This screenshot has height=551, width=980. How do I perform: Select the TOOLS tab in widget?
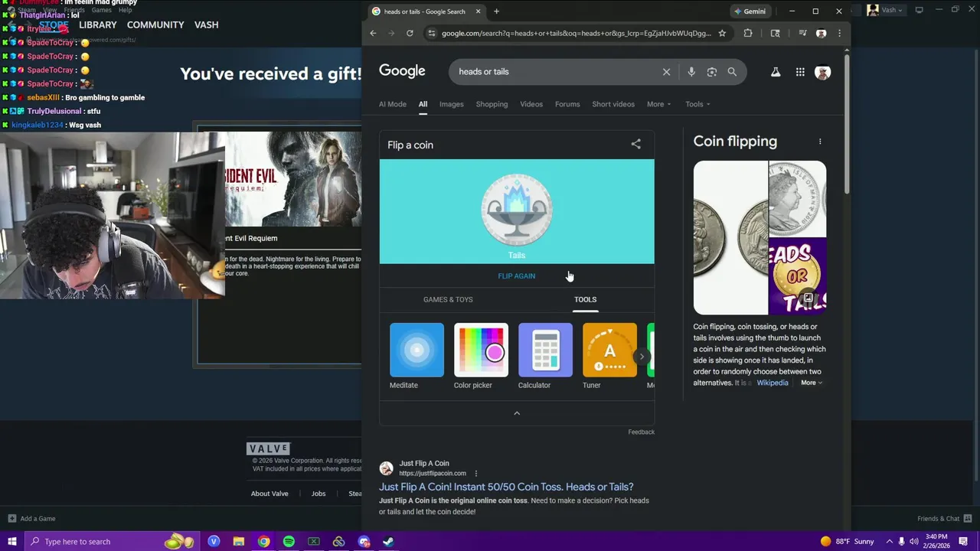[x=585, y=300]
